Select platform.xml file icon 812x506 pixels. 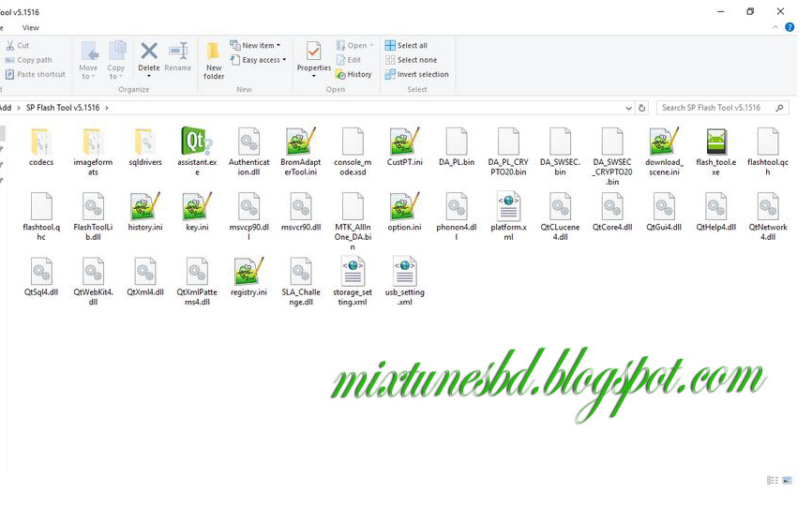pyautogui.click(x=508, y=206)
